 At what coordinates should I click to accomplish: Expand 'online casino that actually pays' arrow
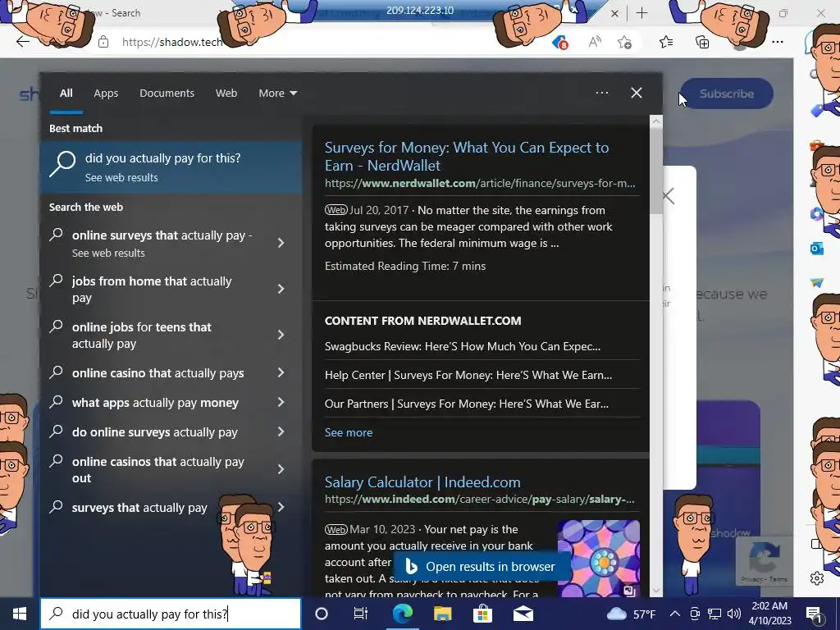[x=281, y=373]
